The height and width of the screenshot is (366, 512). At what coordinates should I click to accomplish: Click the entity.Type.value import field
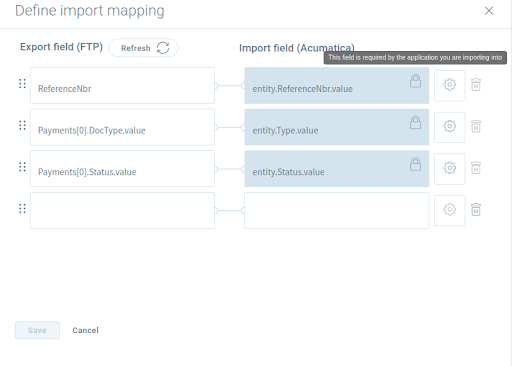337,127
